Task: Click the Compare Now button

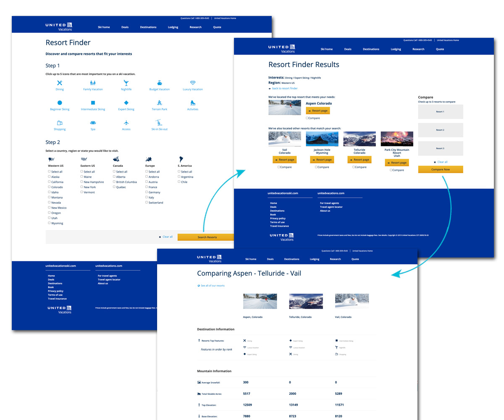Action: 441,169
